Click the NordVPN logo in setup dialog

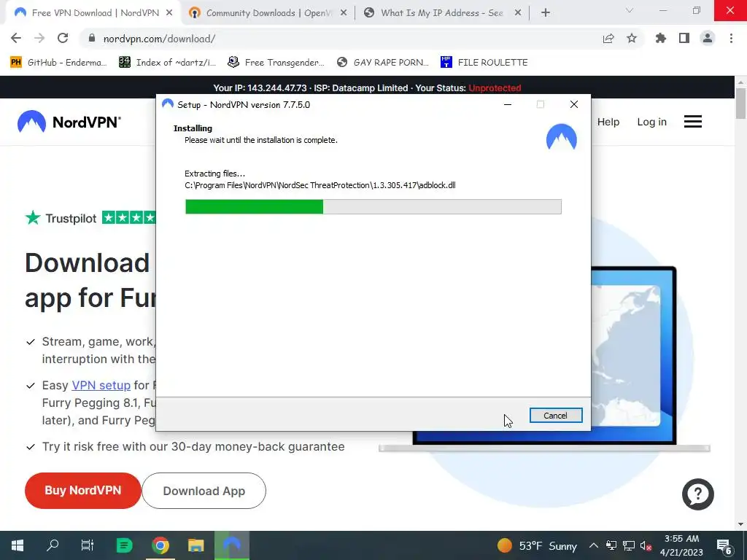point(562,137)
